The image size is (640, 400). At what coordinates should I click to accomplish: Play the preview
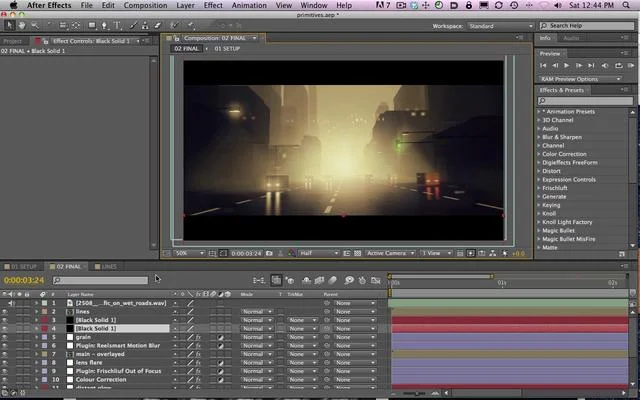(567, 65)
